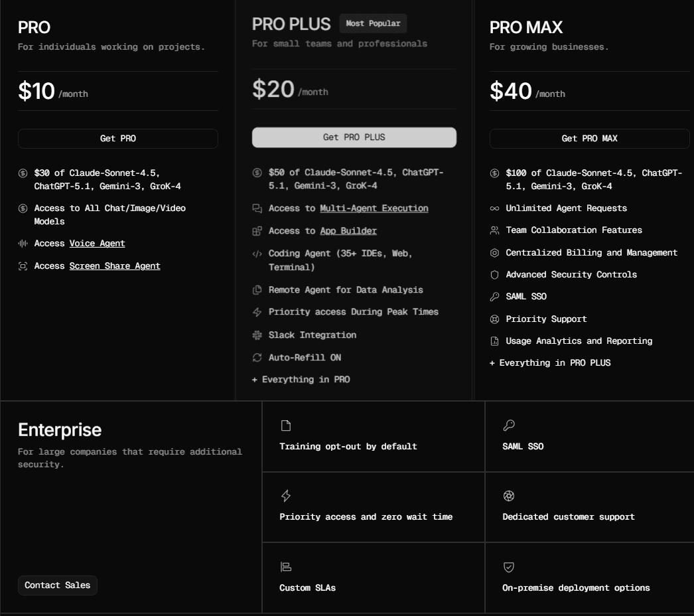This screenshot has height=616, width=694.
Task: Select the Centralized Billing target icon
Action: tap(494, 252)
